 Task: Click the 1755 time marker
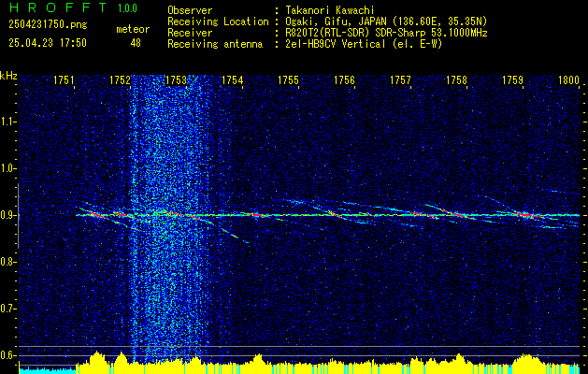[x=288, y=79]
